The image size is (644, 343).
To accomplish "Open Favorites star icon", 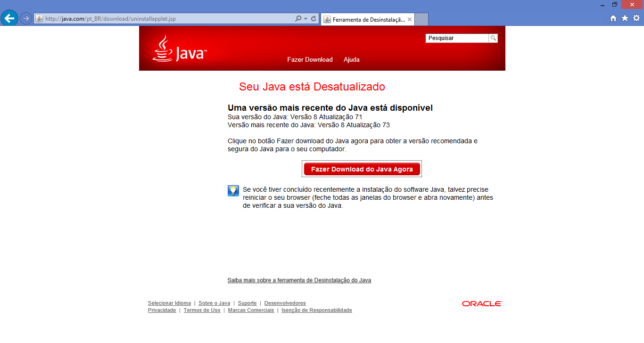I will tap(625, 18).
